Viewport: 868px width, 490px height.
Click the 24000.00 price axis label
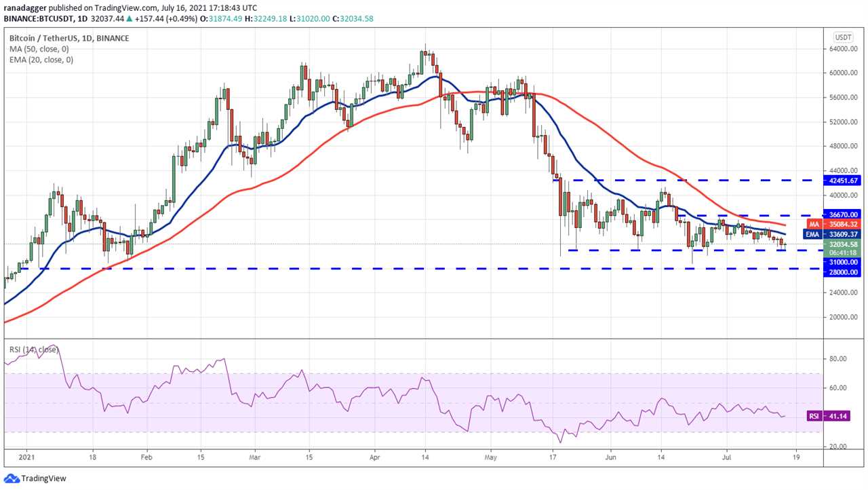click(844, 293)
